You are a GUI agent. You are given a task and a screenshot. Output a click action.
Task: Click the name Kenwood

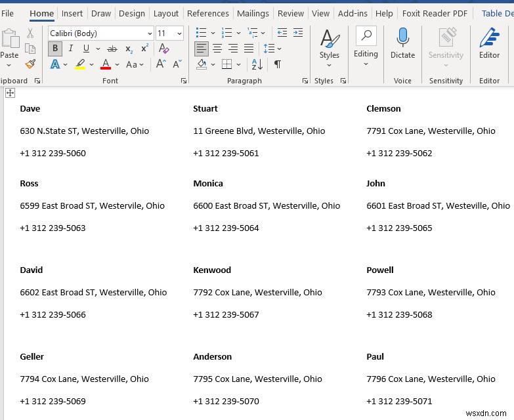coord(212,270)
